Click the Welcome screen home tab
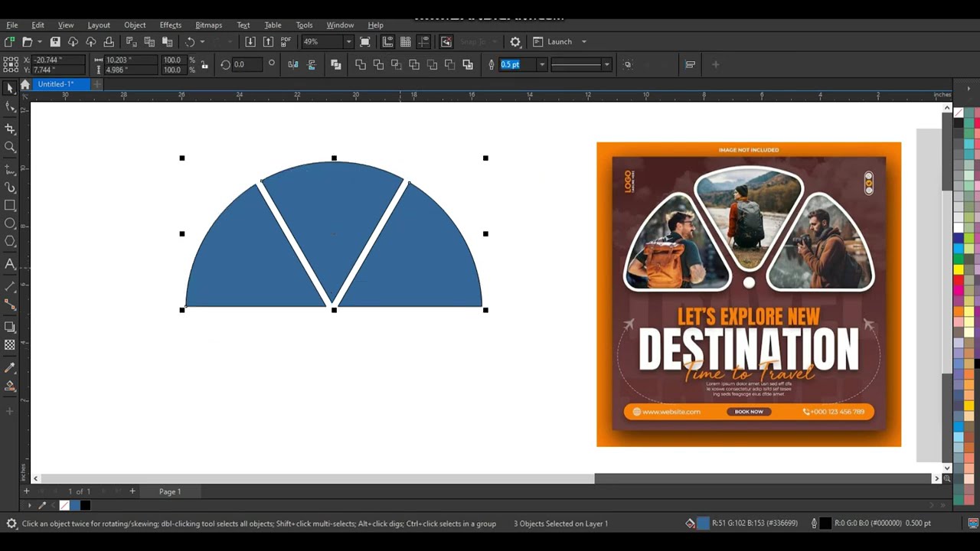The width and height of the screenshot is (980, 551). 25,84
